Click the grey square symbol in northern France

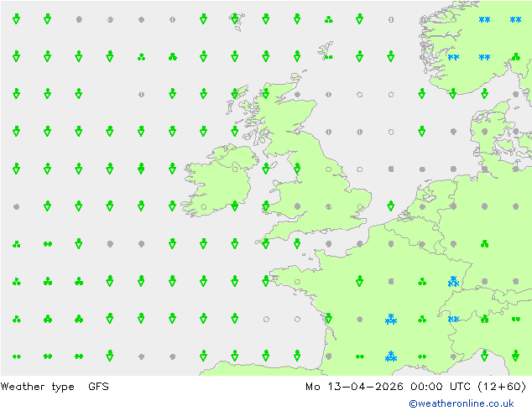click(391, 281)
